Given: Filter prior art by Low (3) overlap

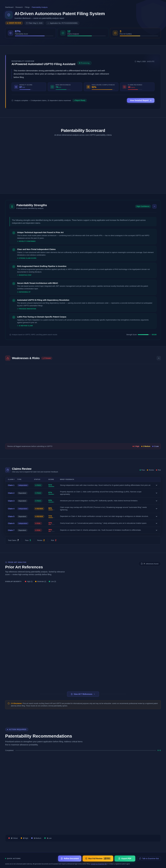Looking at the screenshot, I should pyautogui.click(x=52, y=582).
